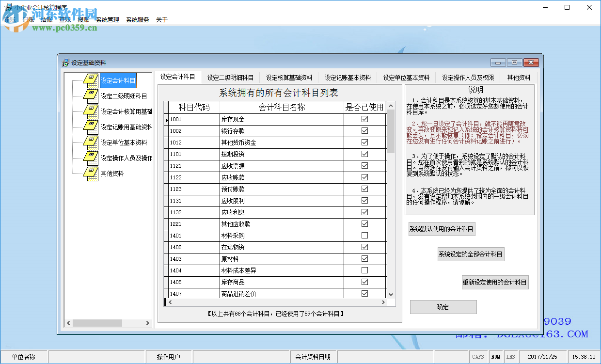Uncheck 是否已使用 for account 1002 银行存款
Image resolution: width=601 pixels, height=364 pixels.
[x=365, y=130]
